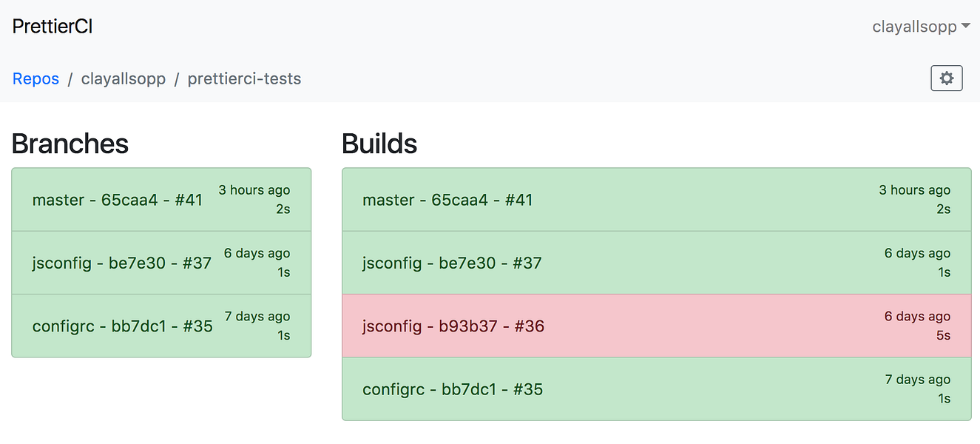
Task: Click the PrettierCI logo title
Action: [x=53, y=27]
